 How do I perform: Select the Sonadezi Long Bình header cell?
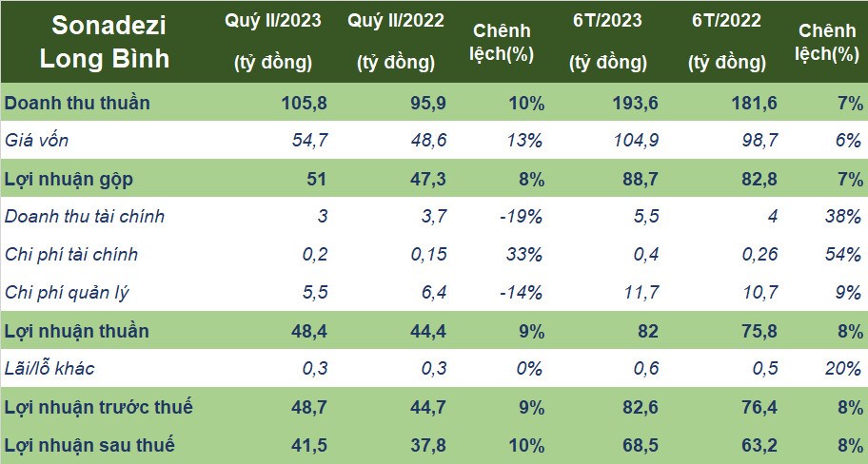(x=105, y=43)
